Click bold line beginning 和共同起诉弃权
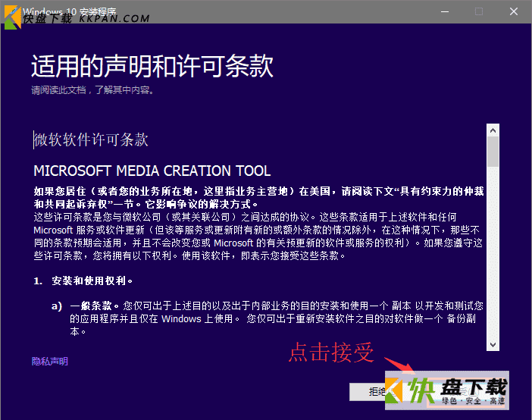The height and width of the screenshot is (420, 532). tap(146, 204)
